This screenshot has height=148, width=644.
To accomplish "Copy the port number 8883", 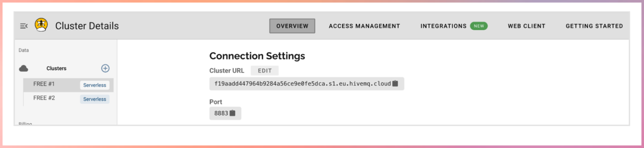I will coord(233,113).
